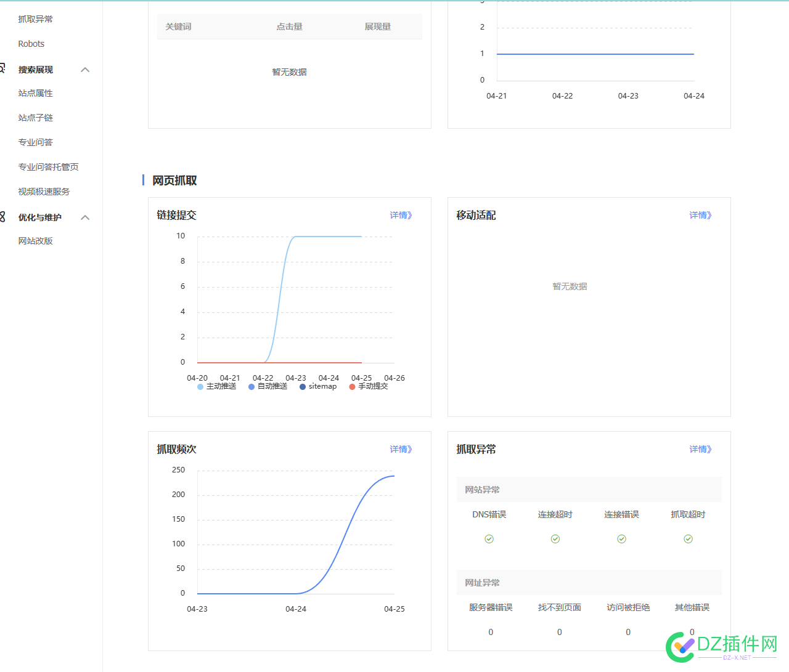The height and width of the screenshot is (672, 789).
Task: Click the 抓取频次 card title
Action: [x=176, y=449]
